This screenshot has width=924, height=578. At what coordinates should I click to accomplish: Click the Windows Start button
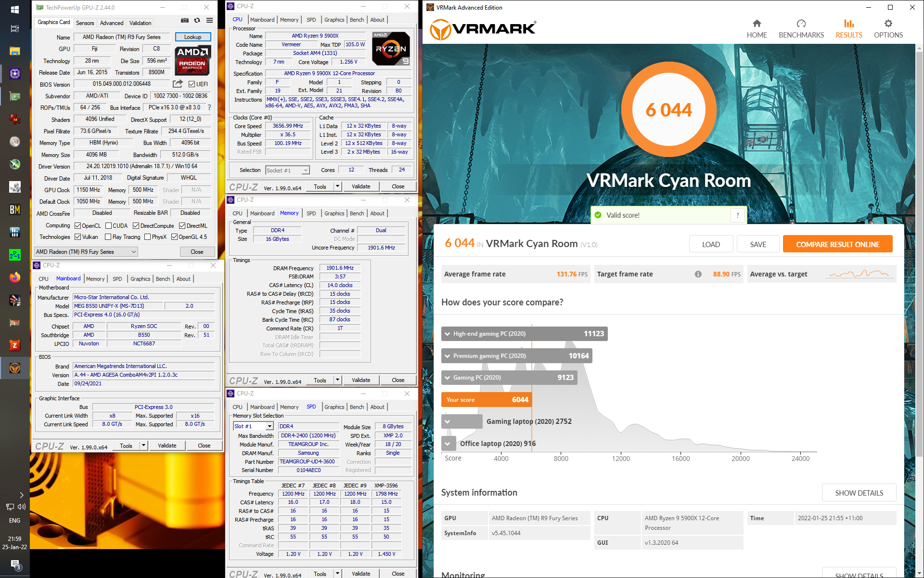pos(15,9)
